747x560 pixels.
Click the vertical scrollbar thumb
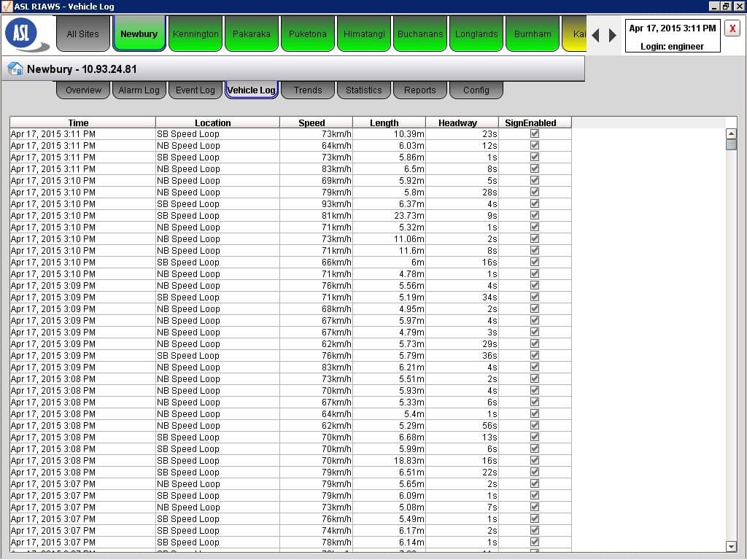coord(731,144)
